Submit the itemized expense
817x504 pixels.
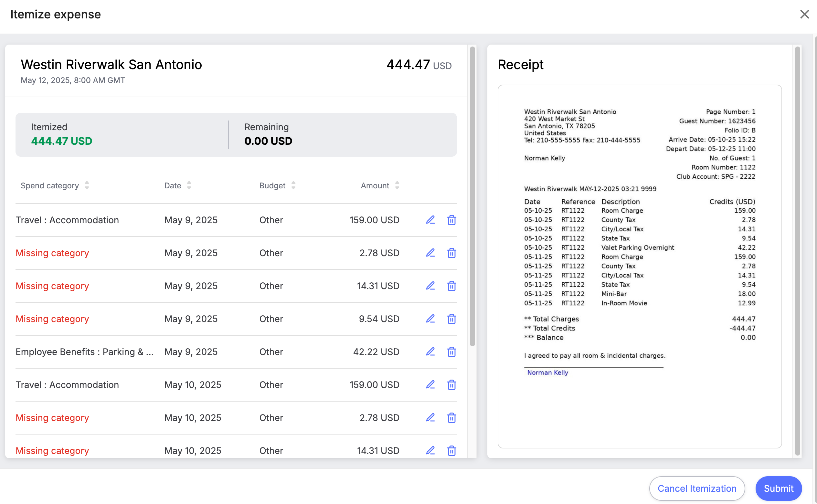coord(778,489)
